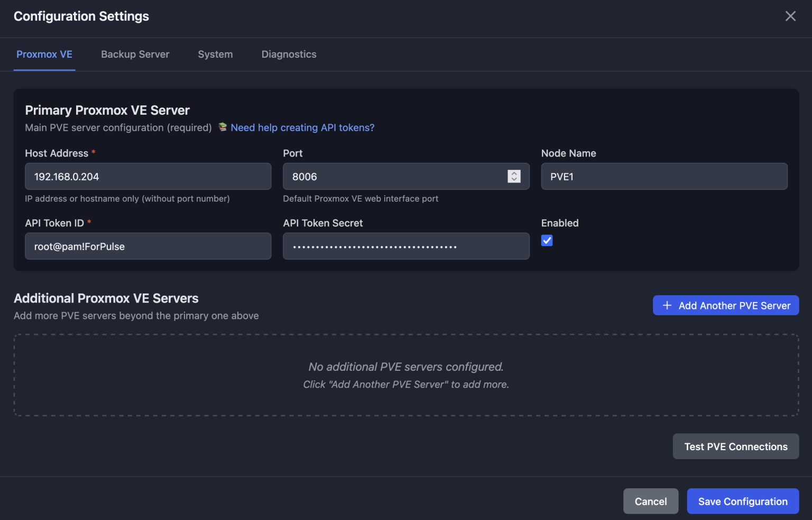Switch to the Backup Server tab
The width and height of the screenshot is (812, 520).
[x=135, y=54]
